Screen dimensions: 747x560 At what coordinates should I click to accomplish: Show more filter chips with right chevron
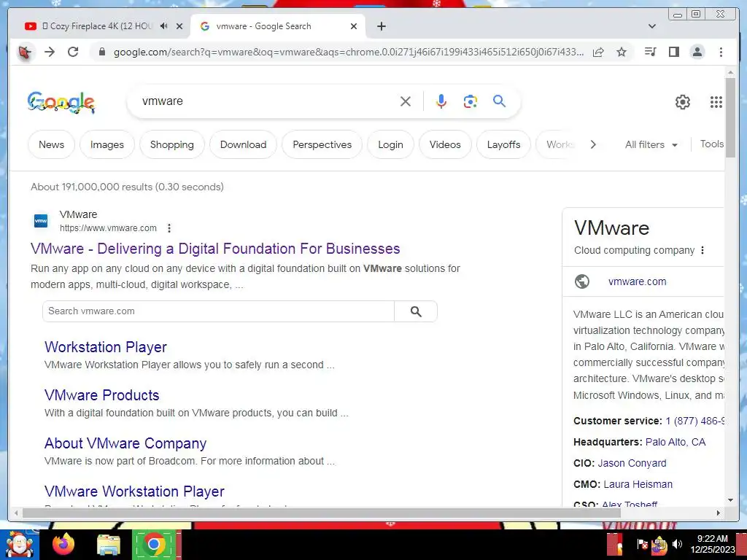[593, 144]
